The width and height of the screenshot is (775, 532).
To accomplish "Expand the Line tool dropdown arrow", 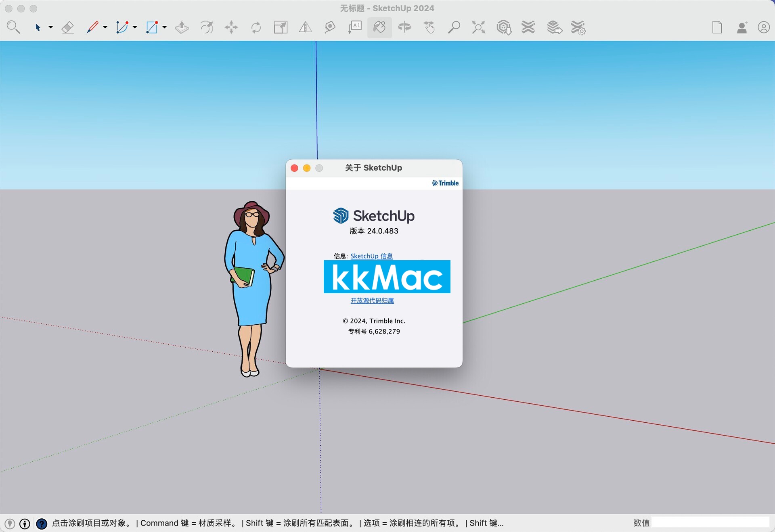I will (105, 27).
